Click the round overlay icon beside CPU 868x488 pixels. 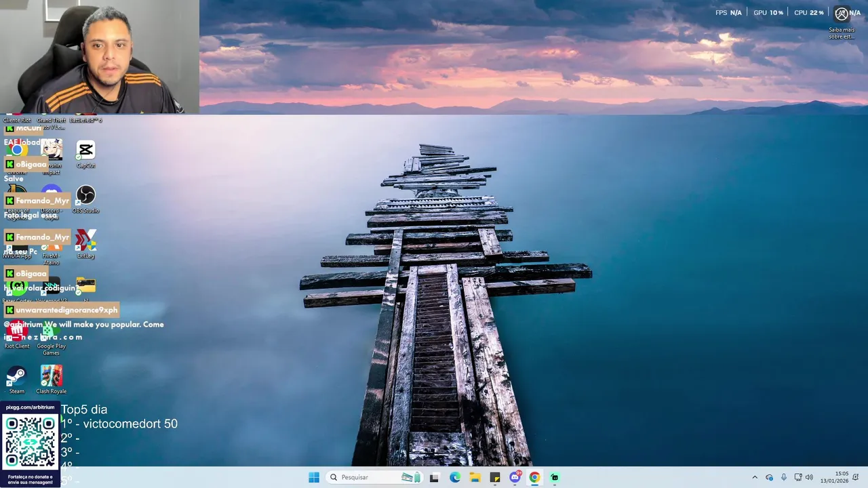842,14
